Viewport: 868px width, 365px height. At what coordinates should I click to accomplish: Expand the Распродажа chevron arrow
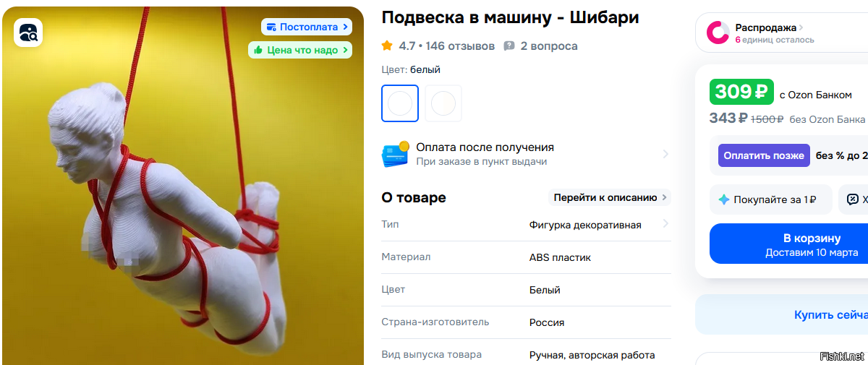click(801, 27)
